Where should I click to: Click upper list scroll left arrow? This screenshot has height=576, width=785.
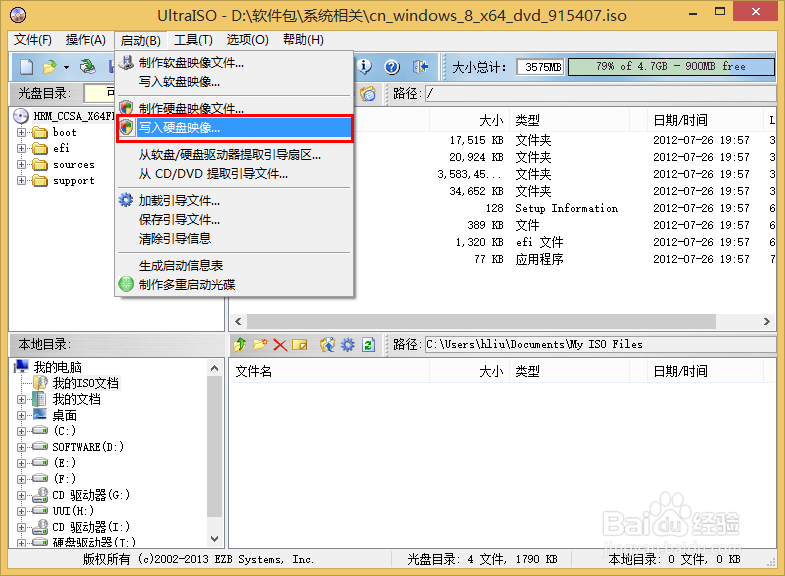point(238,322)
